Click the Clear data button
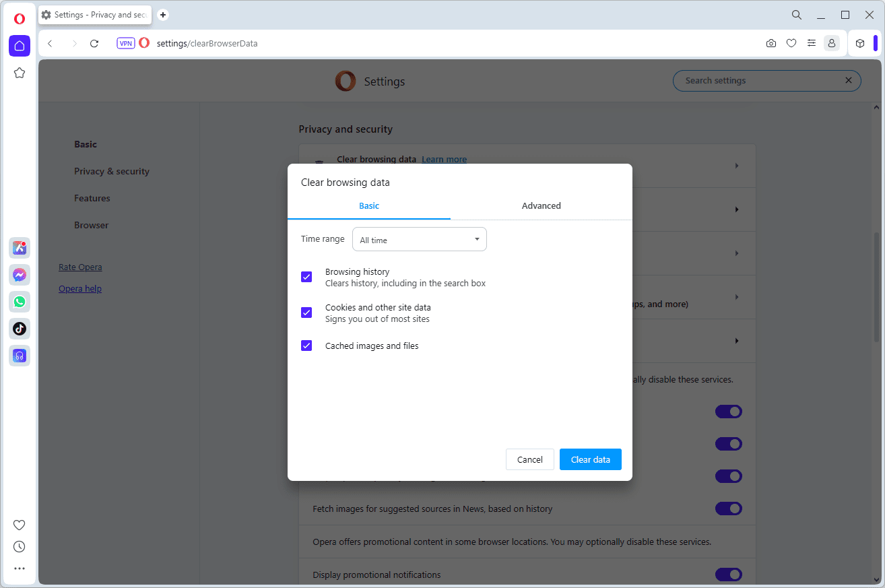Screen dimensions: 885x588 [x=590, y=459]
